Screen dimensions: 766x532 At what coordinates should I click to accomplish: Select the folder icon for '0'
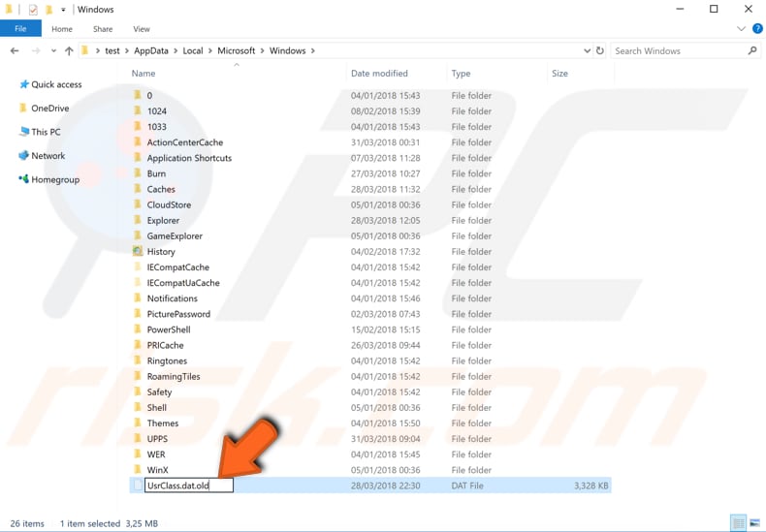pos(138,95)
